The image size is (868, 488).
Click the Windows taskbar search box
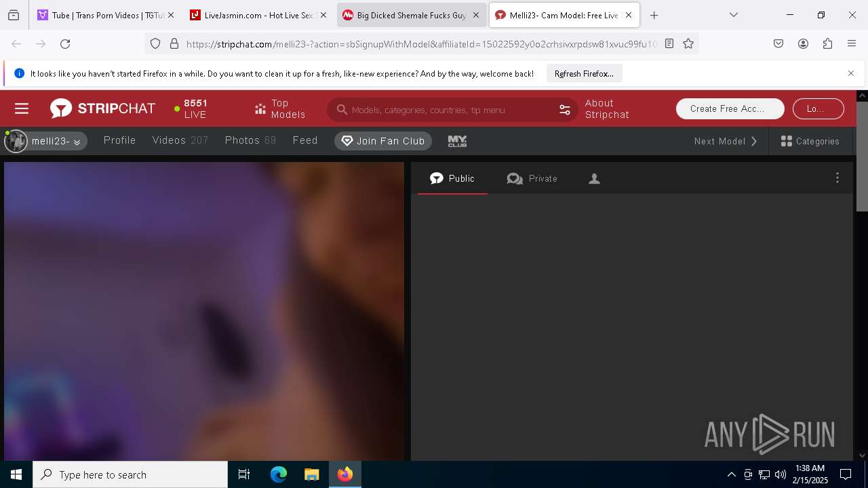tap(130, 474)
